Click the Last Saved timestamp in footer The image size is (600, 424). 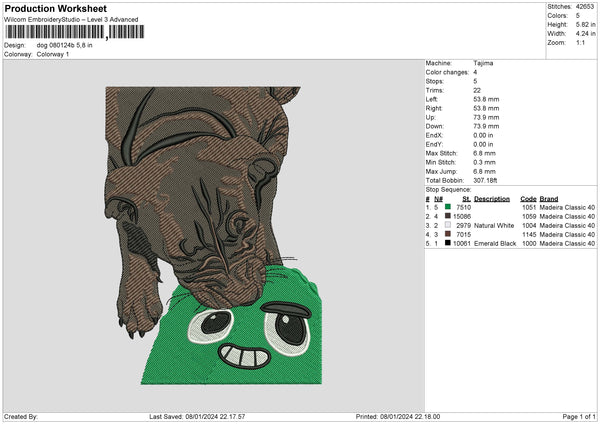pos(196,417)
